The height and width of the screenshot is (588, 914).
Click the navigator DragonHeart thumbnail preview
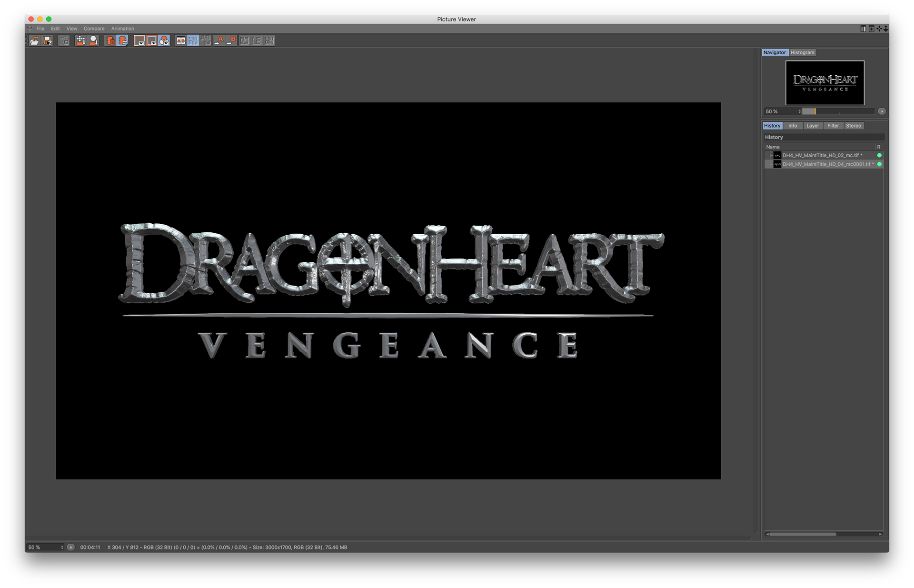click(x=825, y=83)
